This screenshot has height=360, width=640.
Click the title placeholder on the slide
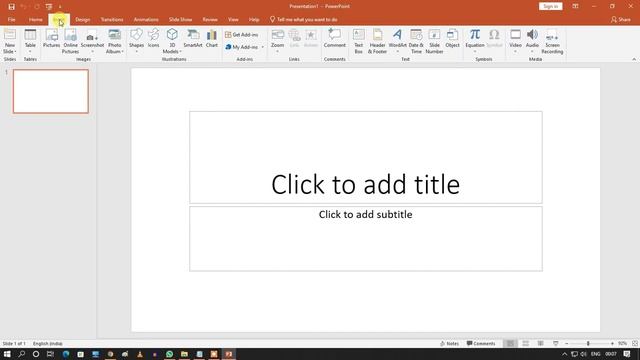(366, 157)
